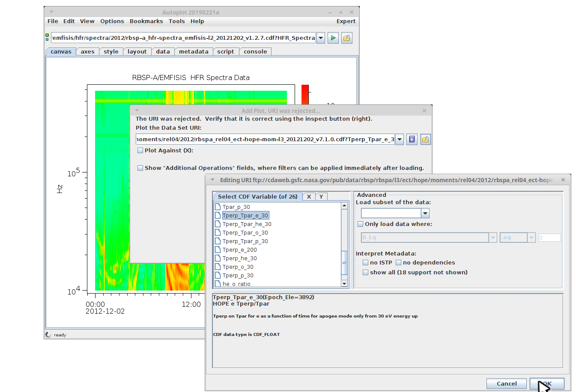Confirm with the OK button
This screenshot has width=576, height=392.
tap(547, 383)
